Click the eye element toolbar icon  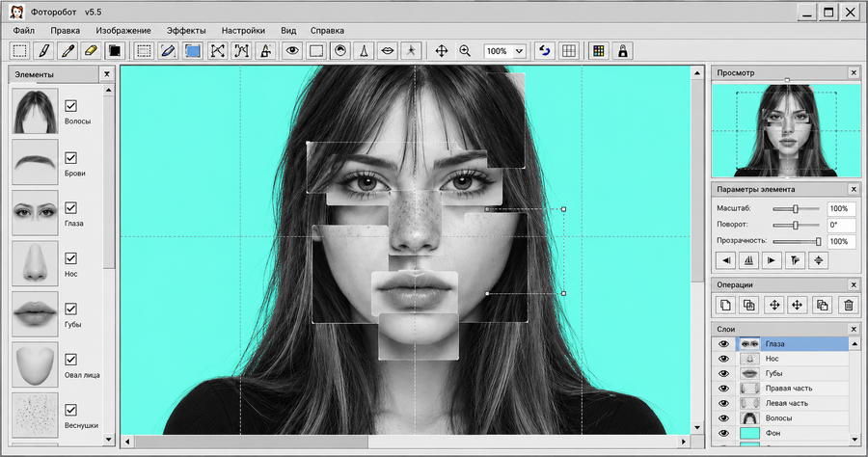coord(292,51)
